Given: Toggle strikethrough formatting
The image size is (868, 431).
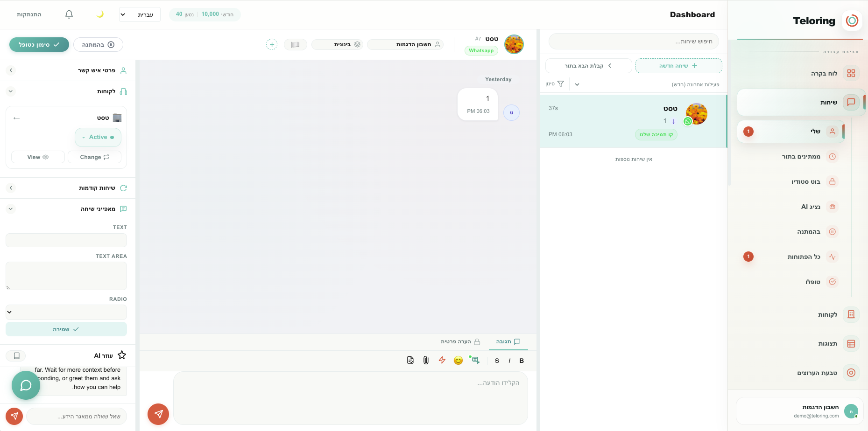Looking at the screenshot, I should pyautogui.click(x=497, y=361).
